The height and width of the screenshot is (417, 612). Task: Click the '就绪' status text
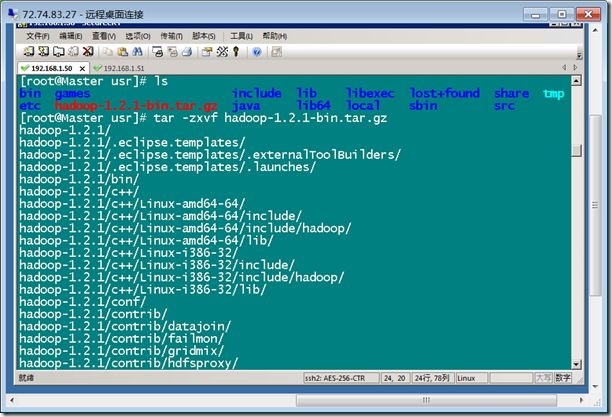pos(27,378)
